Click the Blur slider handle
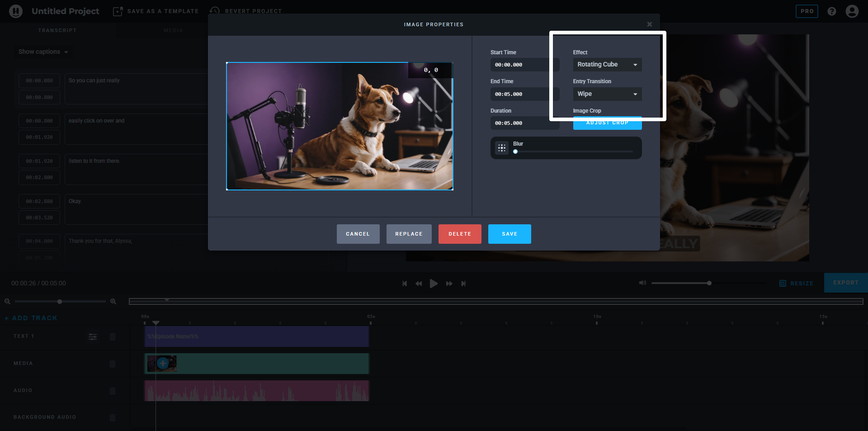Viewport: 868px width, 431px height. click(515, 152)
